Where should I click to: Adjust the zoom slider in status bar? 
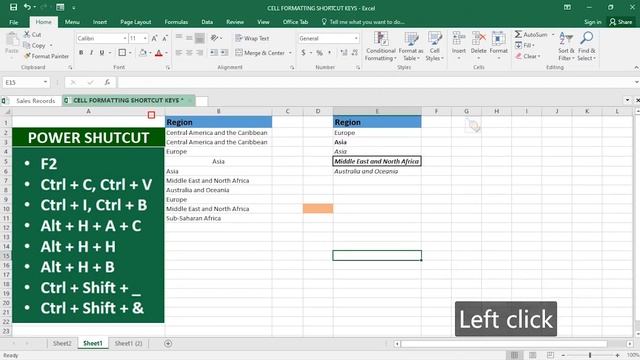pos(590,356)
